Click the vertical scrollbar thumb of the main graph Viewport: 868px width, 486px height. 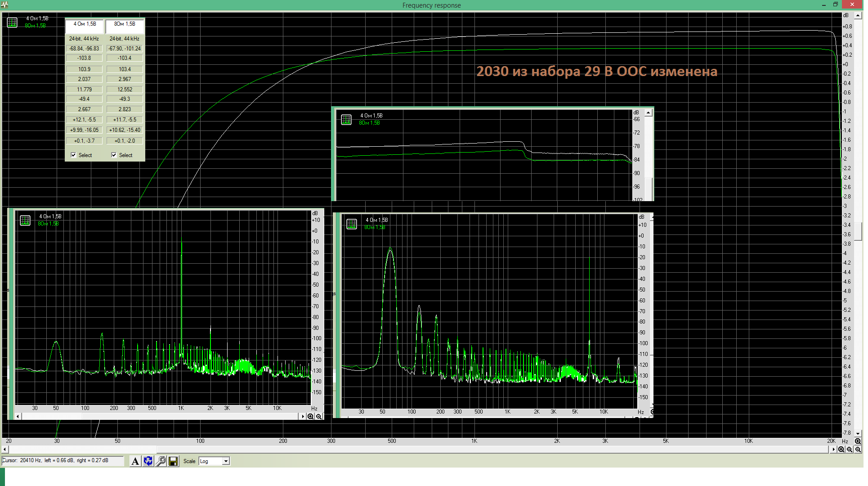[x=859, y=232]
